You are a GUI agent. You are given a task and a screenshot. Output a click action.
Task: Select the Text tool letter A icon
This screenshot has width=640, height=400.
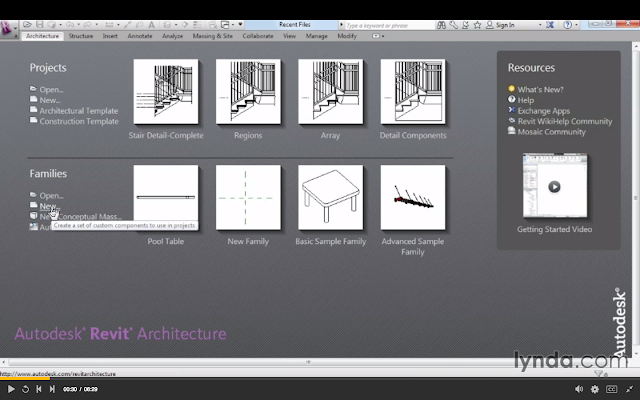pyautogui.click(x=151, y=25)
